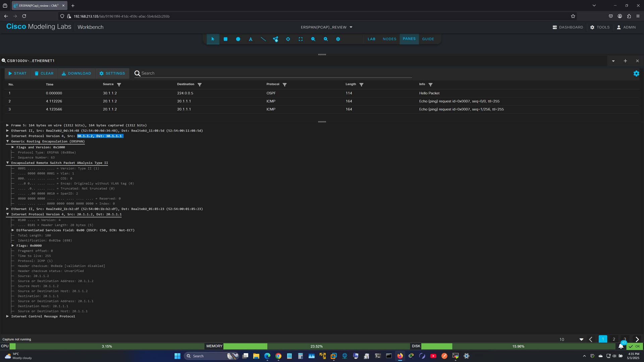Zoom in on the workbench canvas
The height and width of the screenshot is (362, 644).
click(x=325, y=39)
